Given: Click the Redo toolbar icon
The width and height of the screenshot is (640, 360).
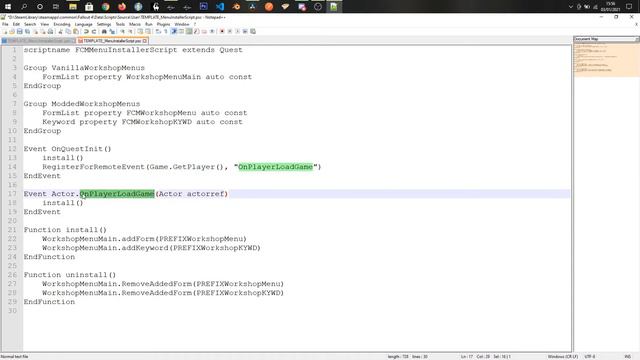Looking at the screenshot, I should 94,31.
